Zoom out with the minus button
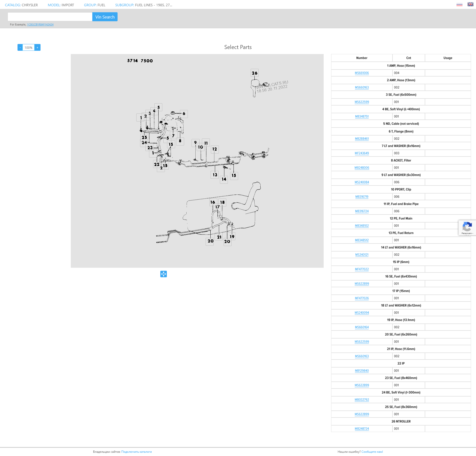This screenshot has height=456, width=476. point(20,47)
